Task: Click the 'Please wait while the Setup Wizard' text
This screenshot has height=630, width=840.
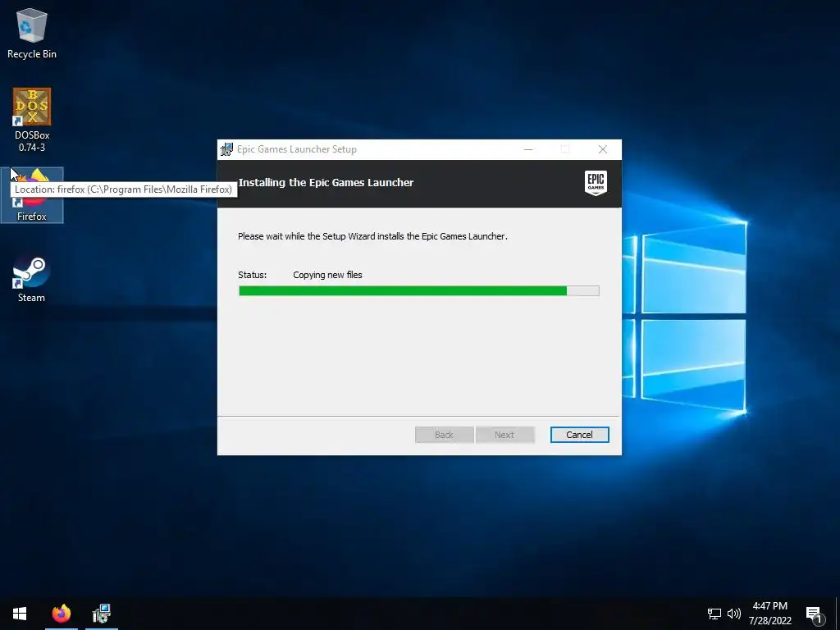Action: point(372,236)
